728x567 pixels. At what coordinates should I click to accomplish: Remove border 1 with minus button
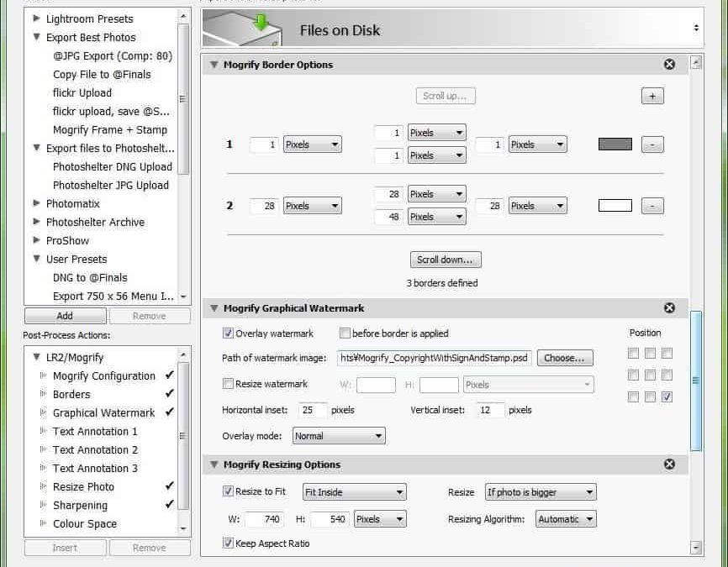point(652,144)
